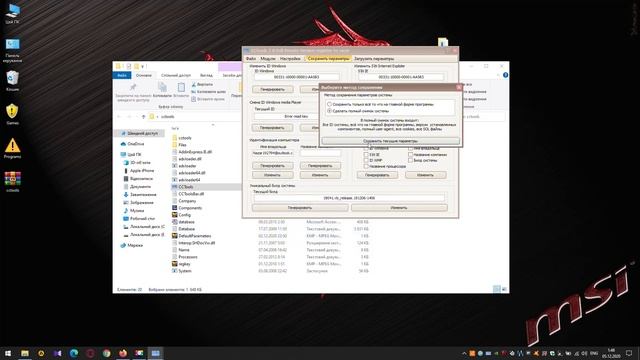640x360 pixels.
Task: Open Настройки menu in CCTools
Action: pos(290,59)
